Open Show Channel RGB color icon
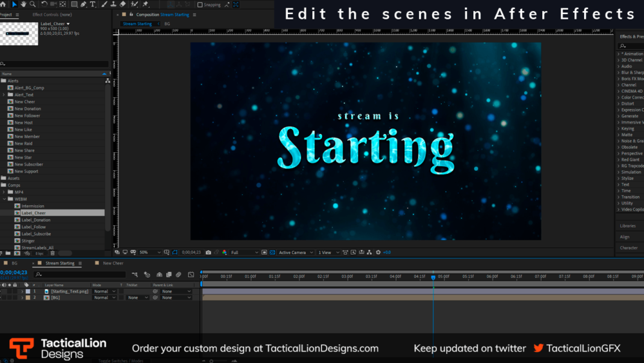 (224, 252)
